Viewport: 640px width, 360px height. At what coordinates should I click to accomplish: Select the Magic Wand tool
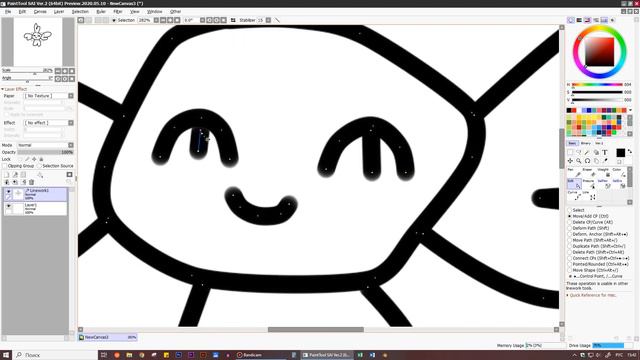coord(587,152)
